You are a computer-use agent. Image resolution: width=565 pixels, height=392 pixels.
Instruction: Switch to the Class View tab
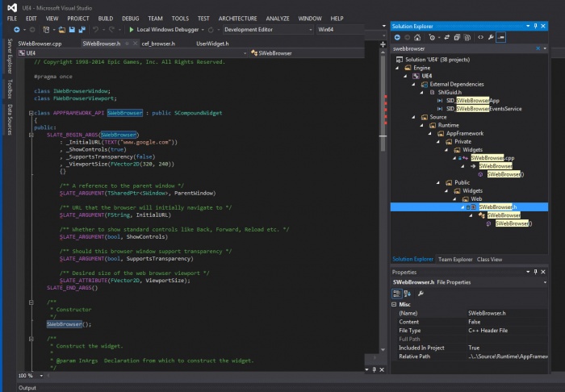tap(489, 259)
